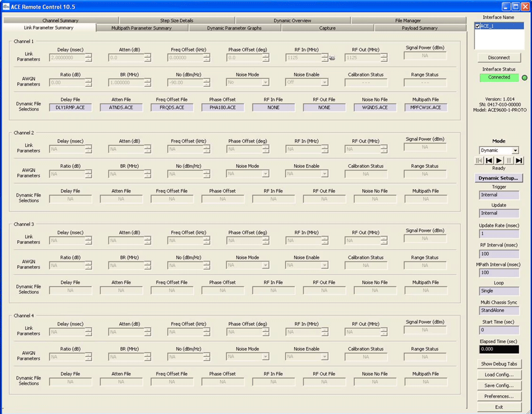
Task: Click the pause playback icon
Action: point(509,160)
